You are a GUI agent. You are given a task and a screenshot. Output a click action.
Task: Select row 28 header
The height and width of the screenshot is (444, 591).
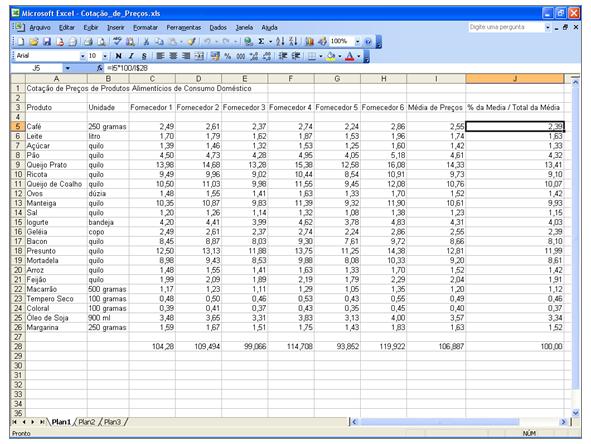18,346
